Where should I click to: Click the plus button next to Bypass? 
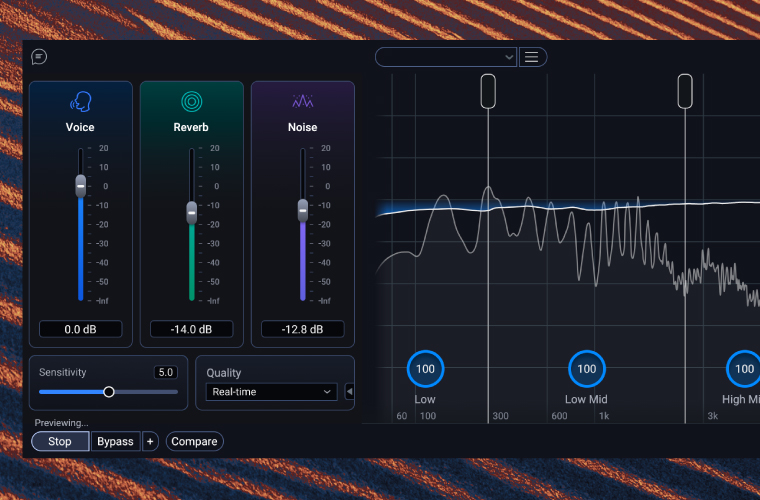click(150, 441)
